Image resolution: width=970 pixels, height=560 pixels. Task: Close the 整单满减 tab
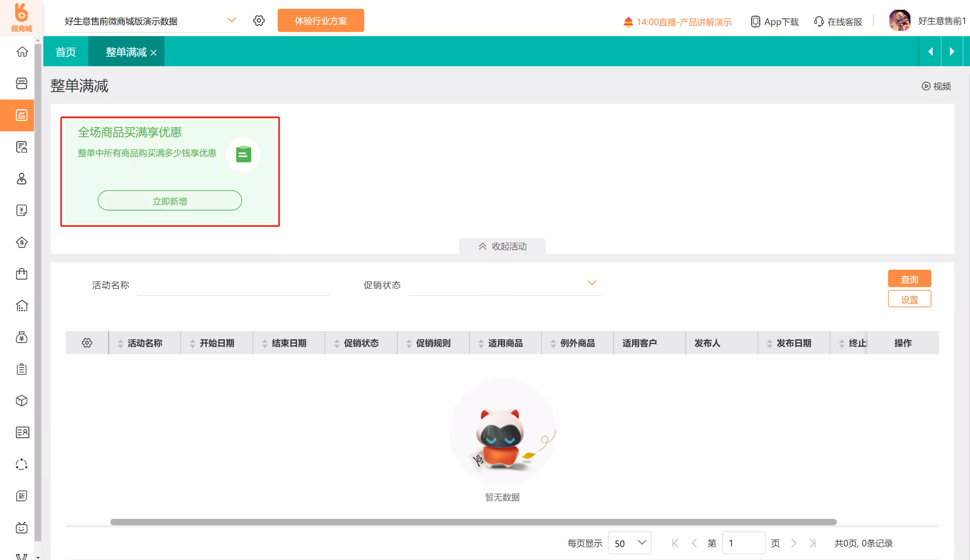coord(154,53)
